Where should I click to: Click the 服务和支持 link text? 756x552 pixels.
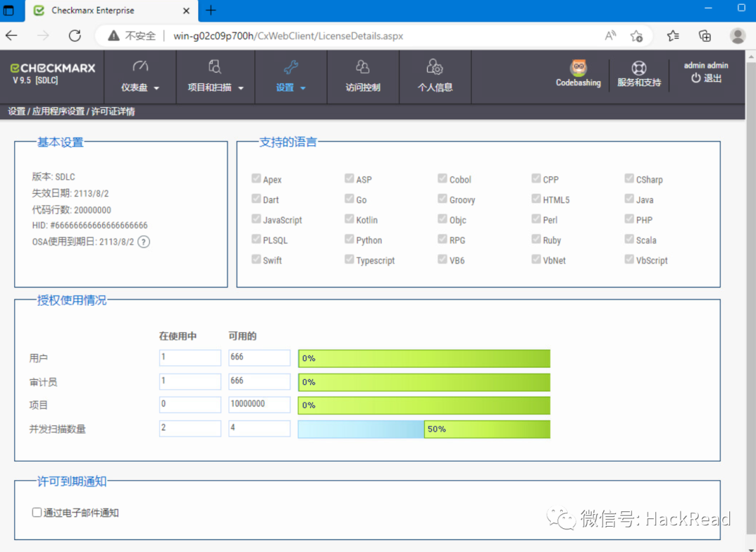coord(639,83)
